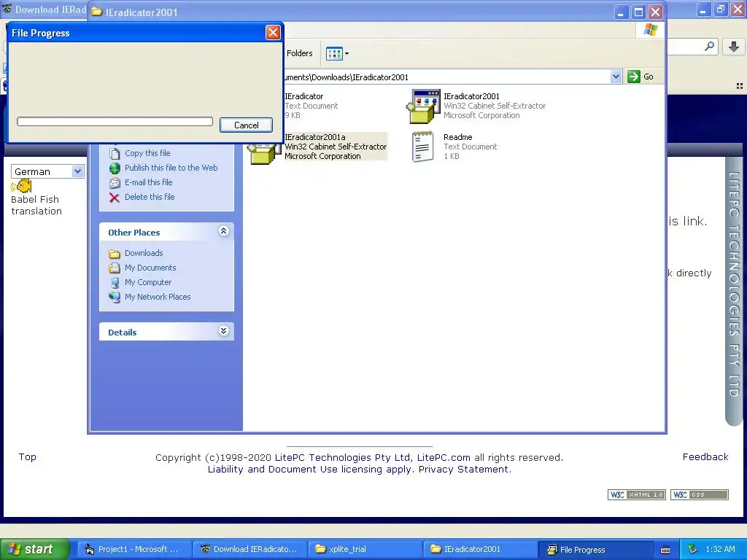
Task: Click the Copy this file icon
Action: [115, 153]
